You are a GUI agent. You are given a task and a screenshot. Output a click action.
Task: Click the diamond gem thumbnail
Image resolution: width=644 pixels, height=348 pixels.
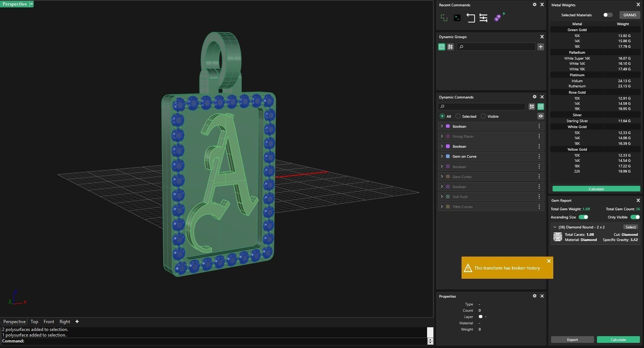coord(558,237)
